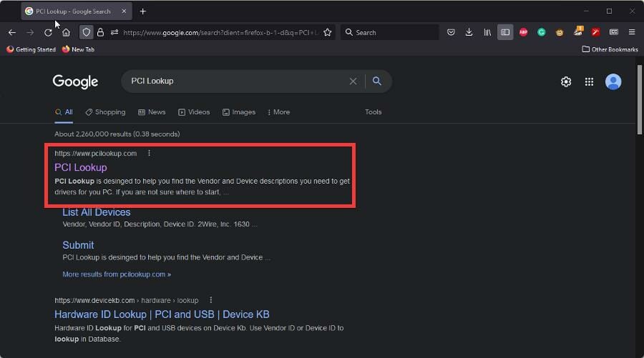Open the Downloads panel
The width and height of the screenshot is (644, 358).
(x=469, y=32)
